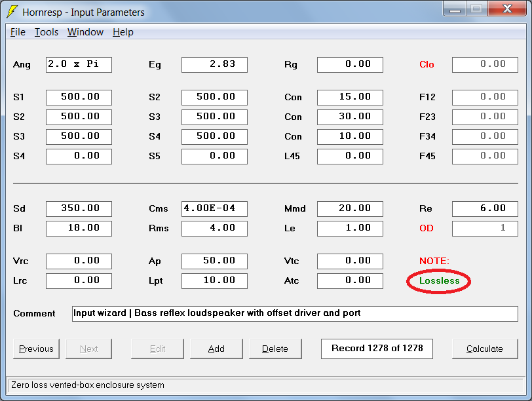532x401 pixels.
Task: Click the red Clo label
Action: pyautogui.click(x=427, y=65)
